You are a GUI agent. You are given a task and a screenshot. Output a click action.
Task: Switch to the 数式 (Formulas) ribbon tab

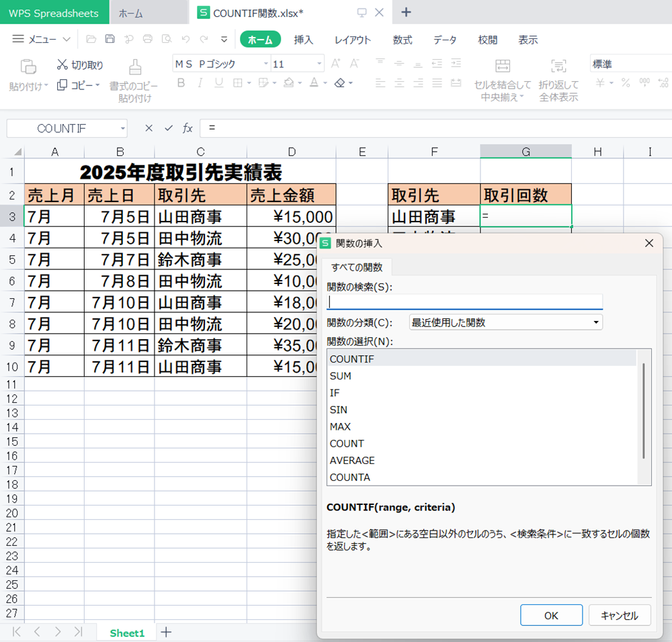403,40
